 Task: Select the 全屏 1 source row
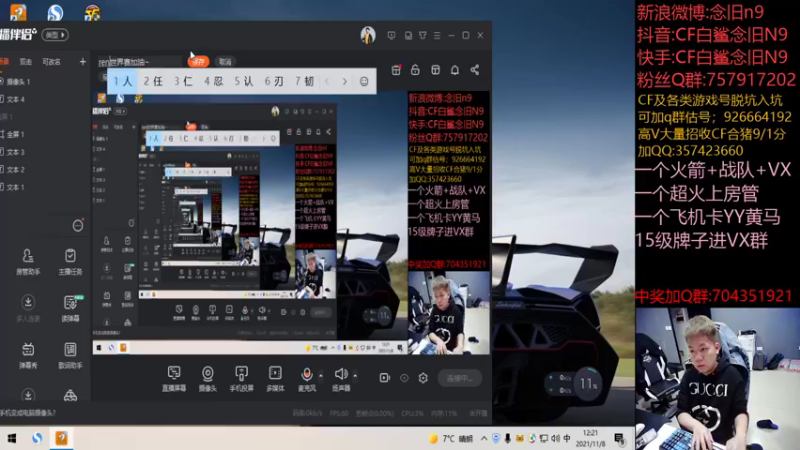pyautogui.click(x=45, y=134)
